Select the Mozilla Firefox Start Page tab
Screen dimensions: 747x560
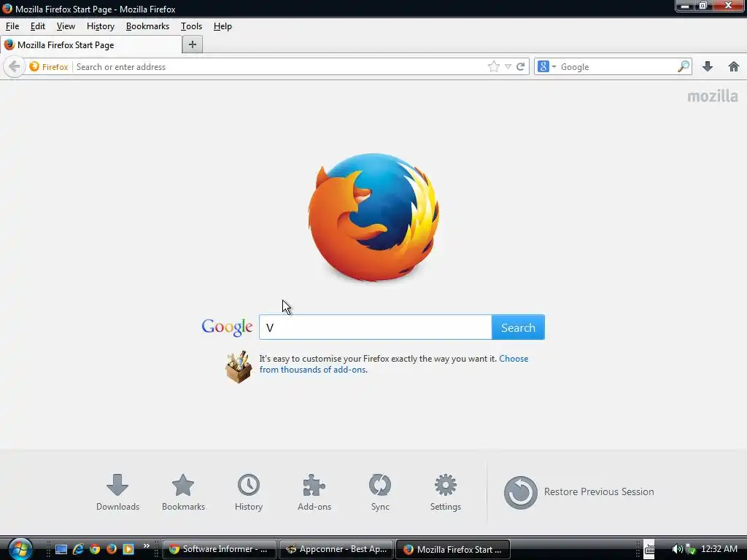click(x=91, y=44)
